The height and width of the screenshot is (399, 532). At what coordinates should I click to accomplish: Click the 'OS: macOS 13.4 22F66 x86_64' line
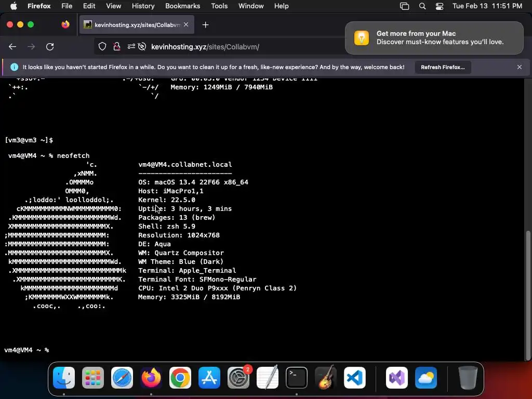[193, 182]
